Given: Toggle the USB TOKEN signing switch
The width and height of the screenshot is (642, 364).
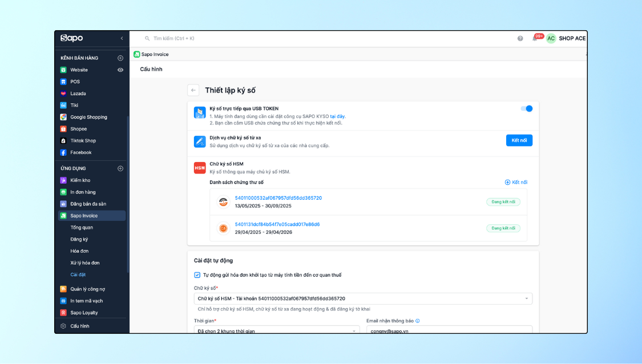Looking at the screenshot, I should point(526,108).
